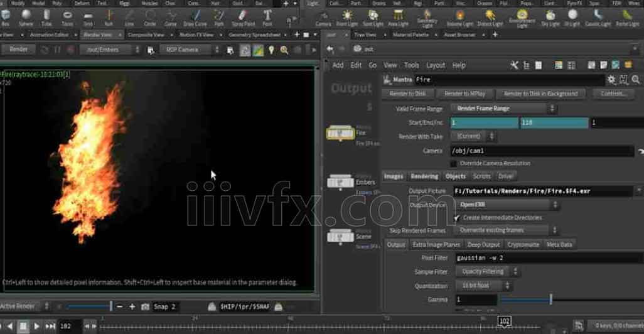Open the parameter gear menu for Fire
644x334 pixels.
coord(611,80)
